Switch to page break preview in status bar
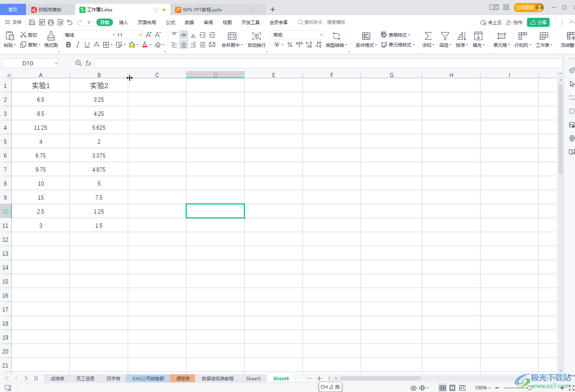 click(x=462, y=387)
